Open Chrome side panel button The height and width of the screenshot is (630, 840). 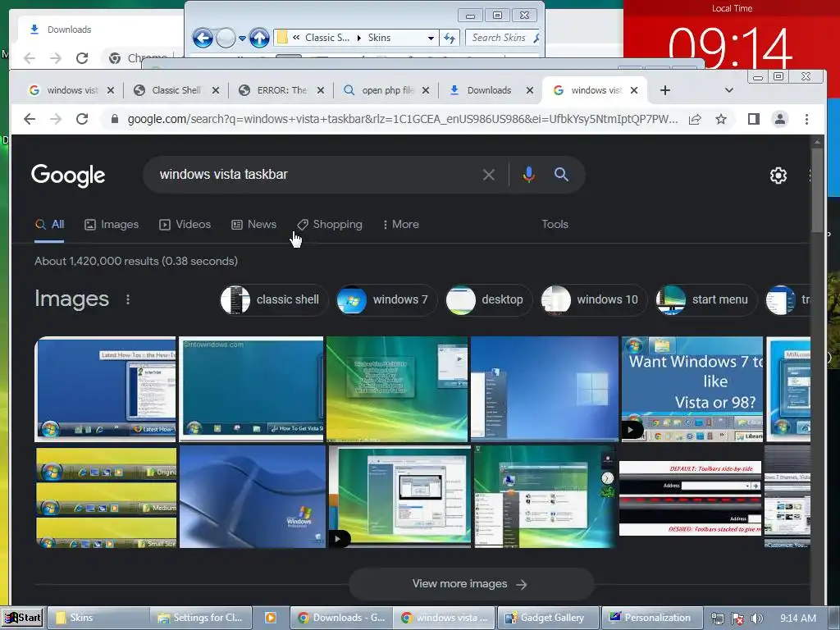(x=753, y=119)
